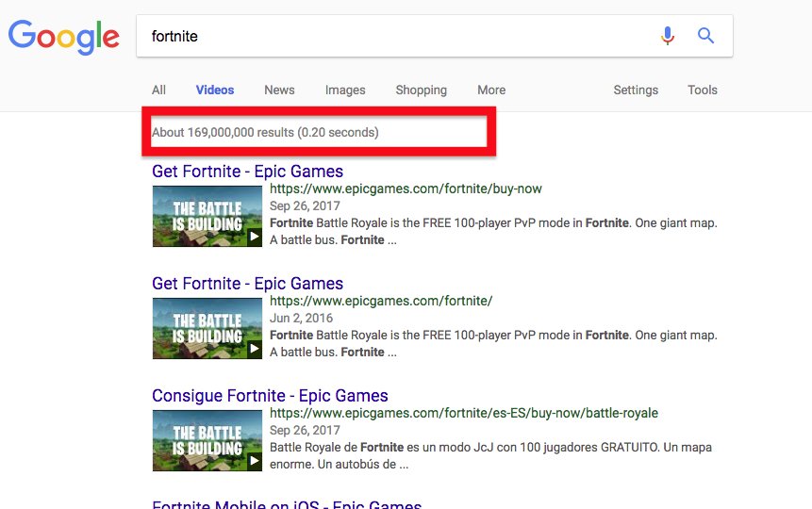Click the Jun 2, 2016 date text
Viewport: 812px width, 509px height.
(x=301, y=318)
